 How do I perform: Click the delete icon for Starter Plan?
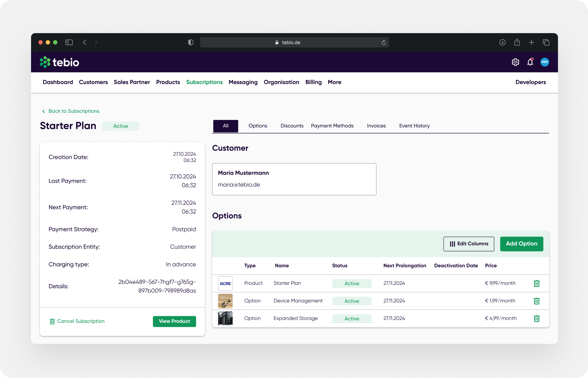point(536,283)
